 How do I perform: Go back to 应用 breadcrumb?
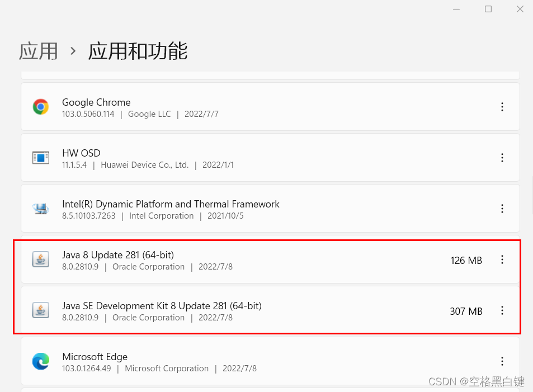39,51
